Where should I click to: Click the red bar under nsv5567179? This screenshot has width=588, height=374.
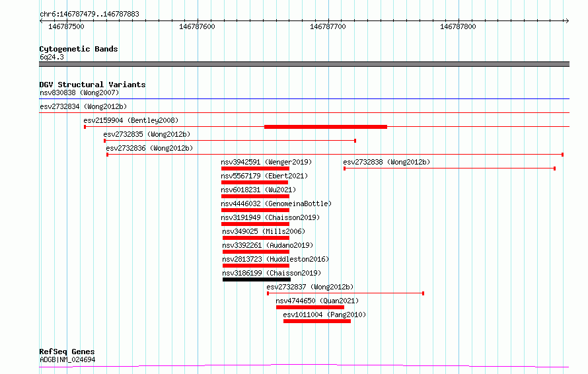(x=254, y=182)
